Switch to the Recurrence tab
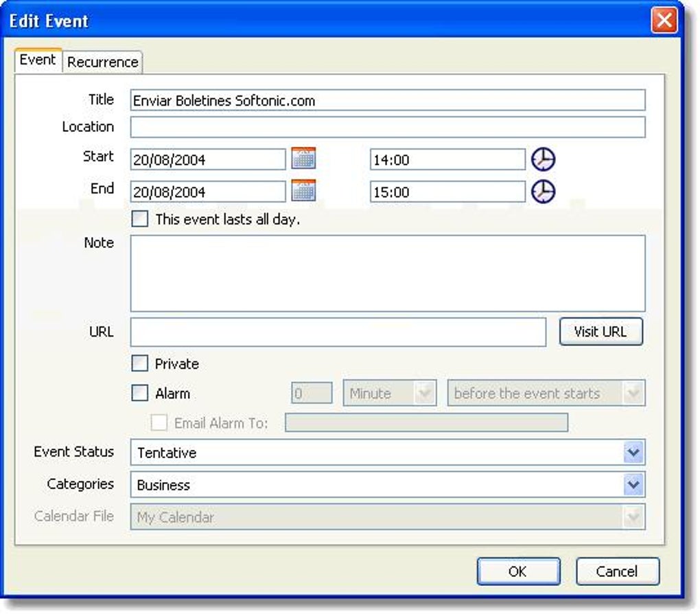Screen dimensions: 700x614 click(x=103, y=62)
